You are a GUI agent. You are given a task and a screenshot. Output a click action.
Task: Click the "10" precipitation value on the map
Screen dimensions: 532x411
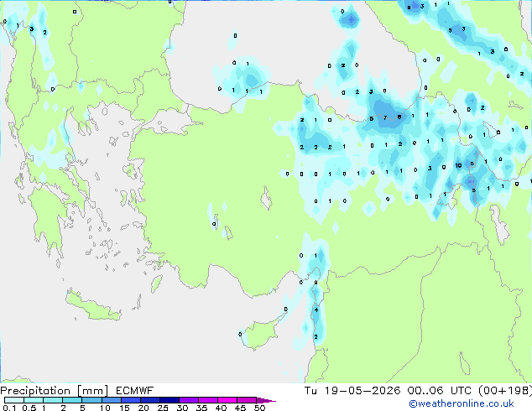tap(458, 165)
